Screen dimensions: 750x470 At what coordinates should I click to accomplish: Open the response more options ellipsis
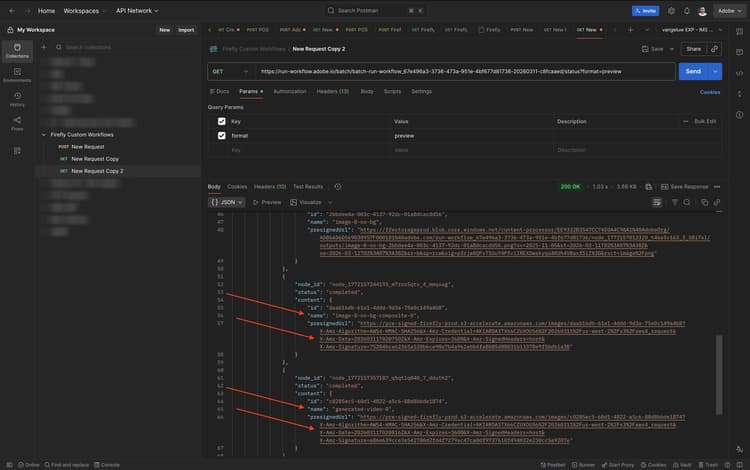tap(717, 186)
